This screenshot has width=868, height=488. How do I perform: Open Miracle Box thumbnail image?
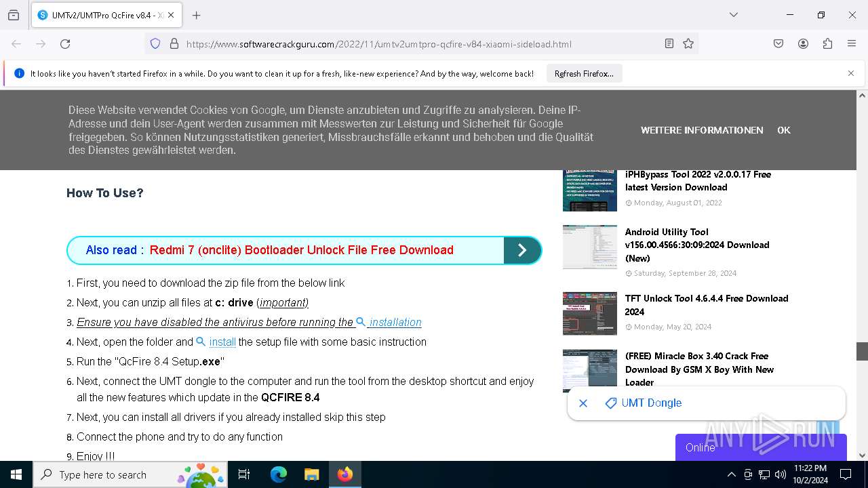click(x=590, y=371)
